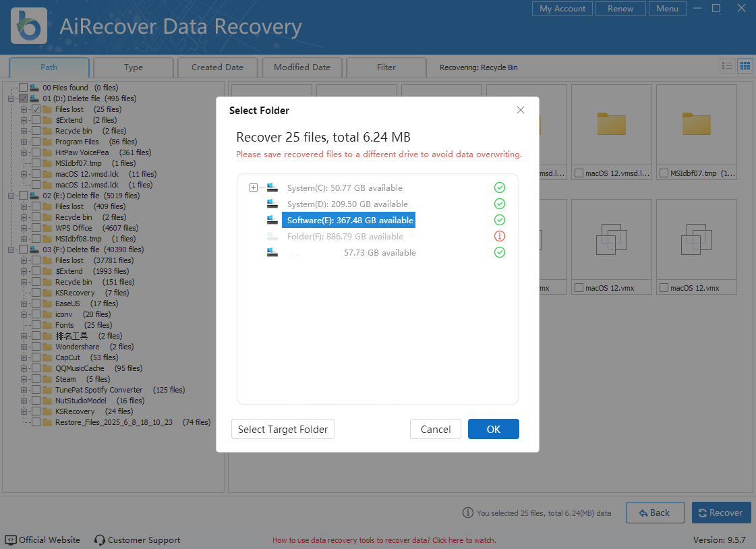
Task: Confirm with the OK button
Action: click(493, 430)
